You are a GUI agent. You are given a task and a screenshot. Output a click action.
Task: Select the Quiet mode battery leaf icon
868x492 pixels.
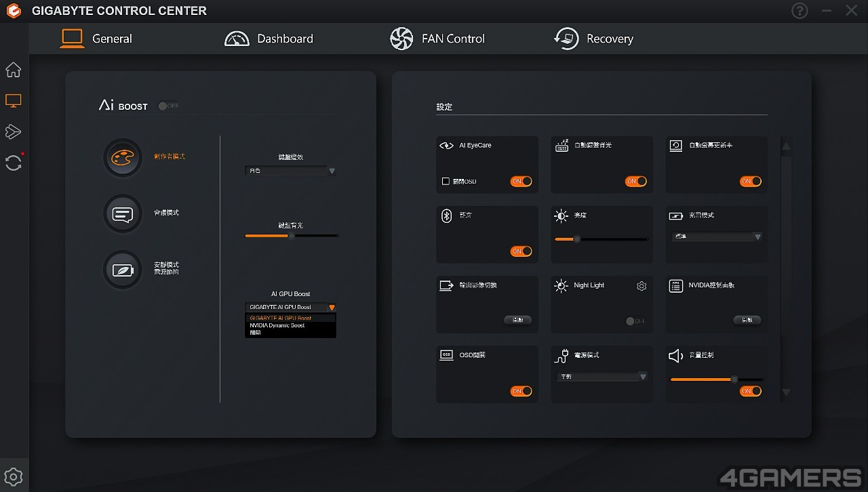tap(123, 270)
